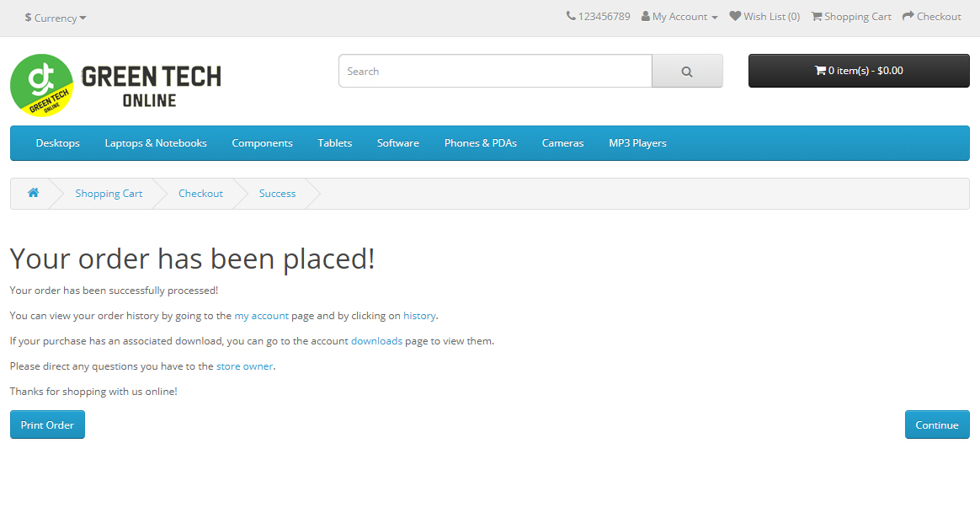980x507 pixels.
Task: Focus the Search input field
Action: pyautogui.click(x=496, y=72)
